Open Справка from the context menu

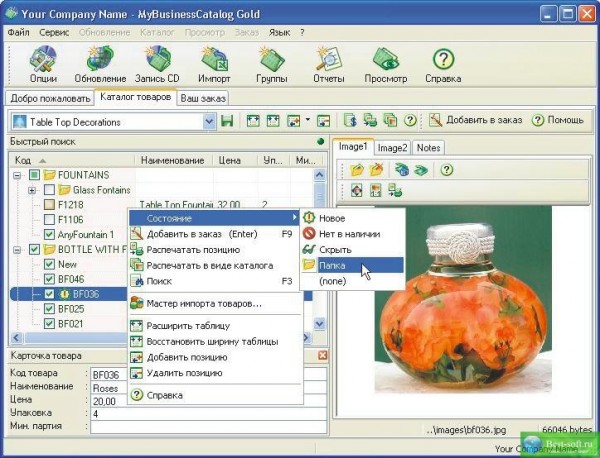[x=214, y=395]
